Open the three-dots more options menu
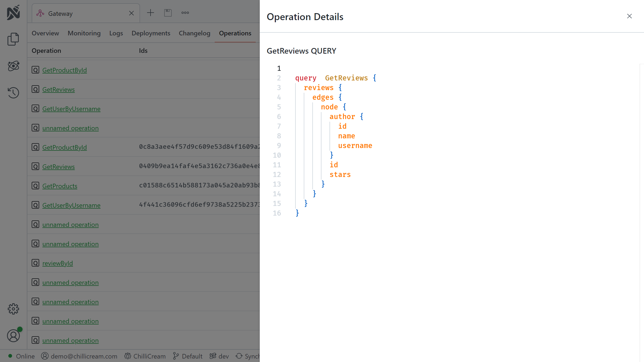The image size is (644, 362). (x=185, y=13)
